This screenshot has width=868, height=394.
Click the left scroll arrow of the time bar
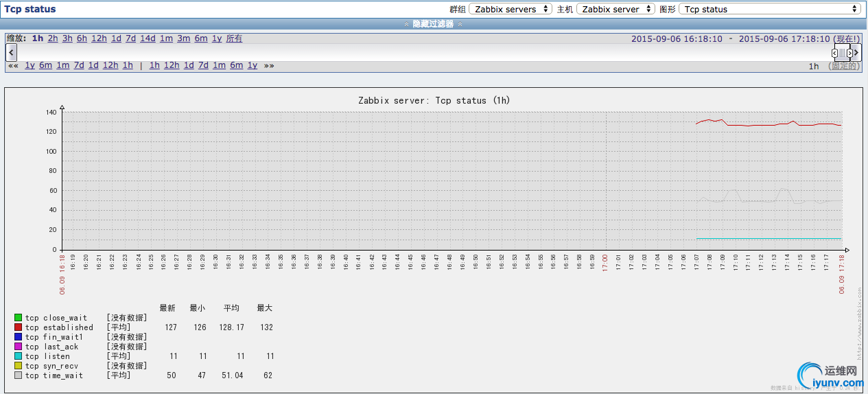pyautogui.click(x=11, y=52)
